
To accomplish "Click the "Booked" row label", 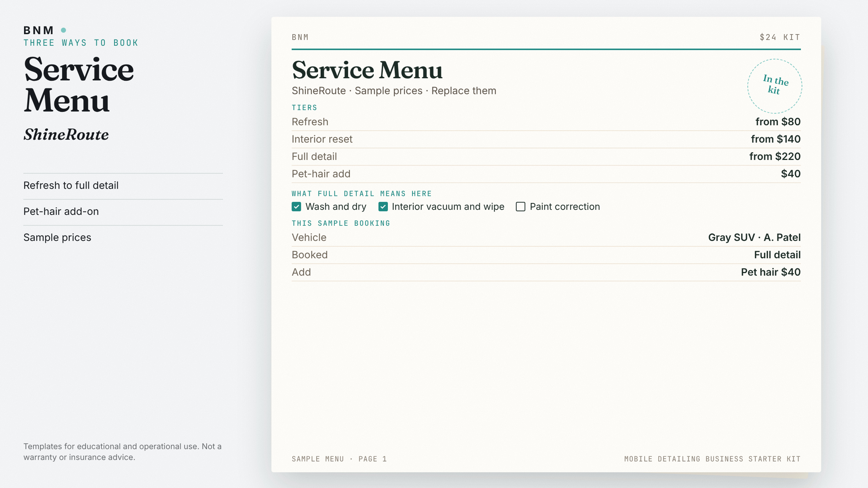I will click(310, 255).
